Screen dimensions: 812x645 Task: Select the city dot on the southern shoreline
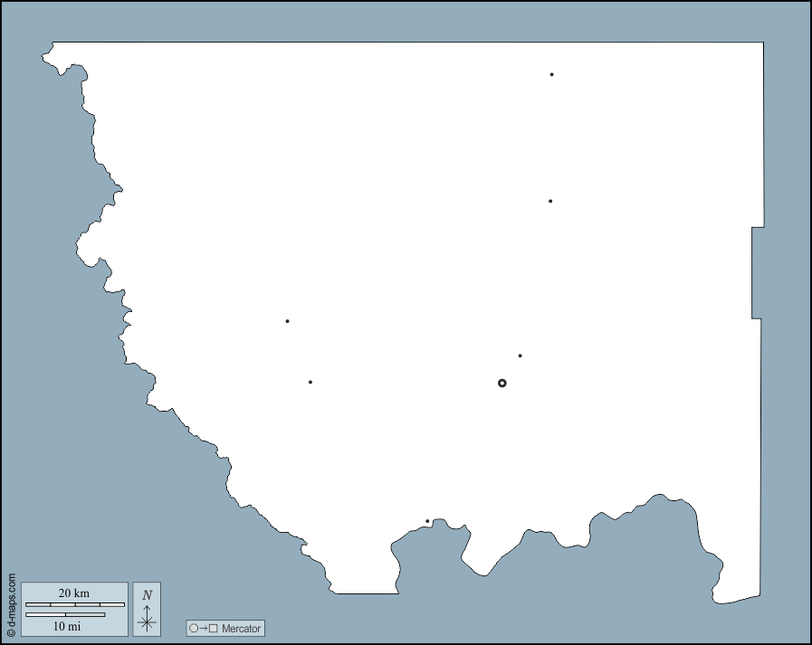click(427, 521)
